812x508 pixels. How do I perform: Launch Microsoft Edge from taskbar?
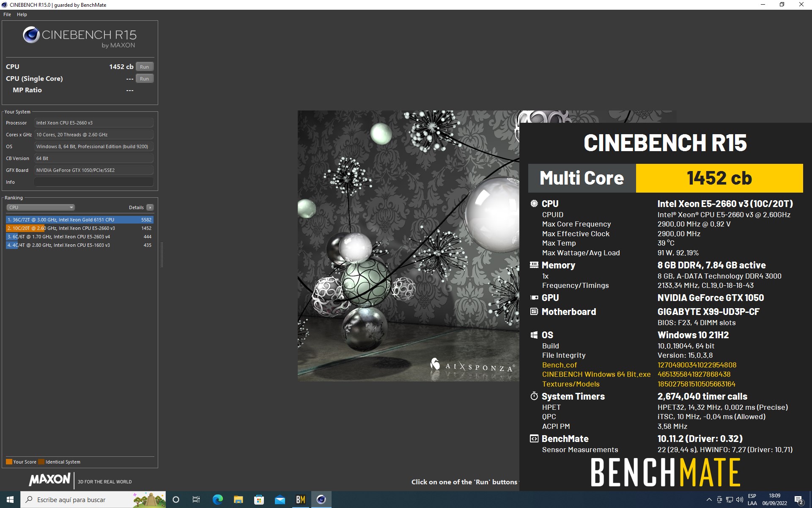217,500
